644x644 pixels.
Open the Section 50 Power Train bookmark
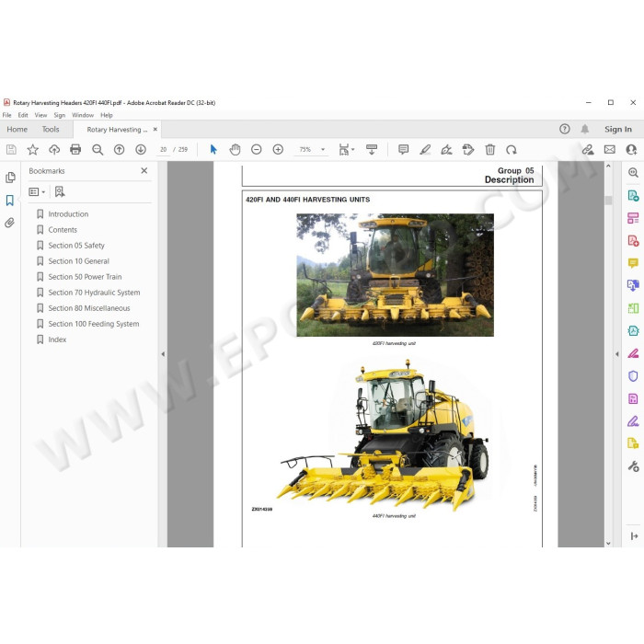point(85,277)
